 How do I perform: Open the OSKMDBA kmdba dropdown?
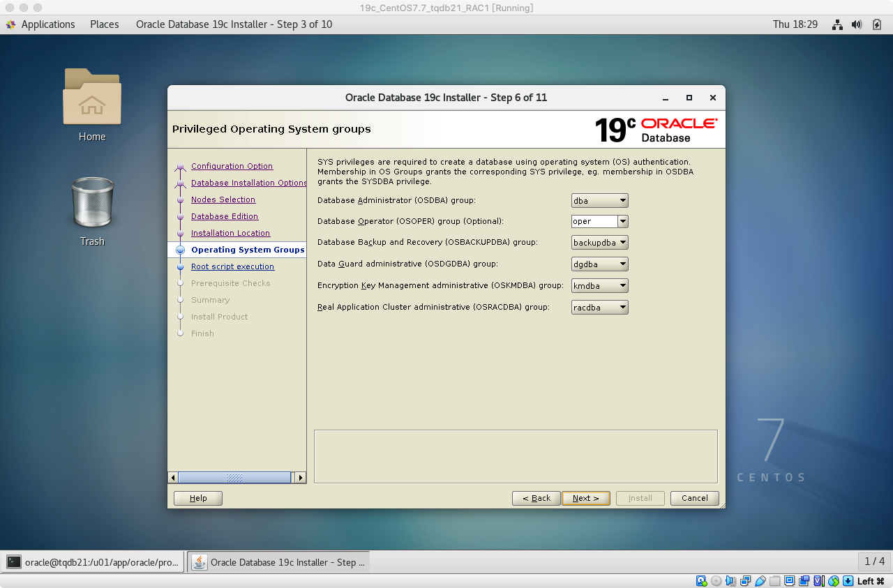tap(600, 286)
